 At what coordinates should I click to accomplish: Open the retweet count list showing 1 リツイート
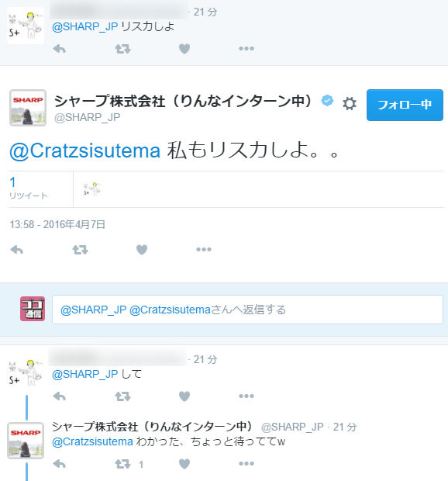(x=28, y=188)
